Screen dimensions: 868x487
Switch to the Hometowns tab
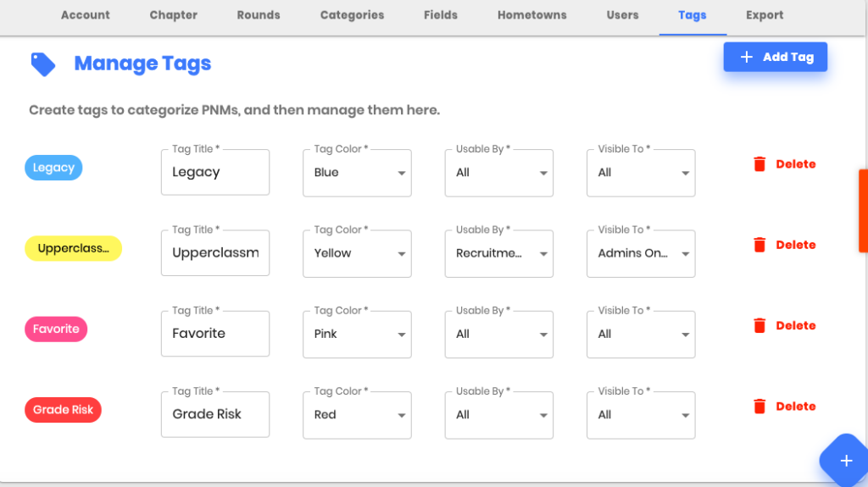pos(531,15)
